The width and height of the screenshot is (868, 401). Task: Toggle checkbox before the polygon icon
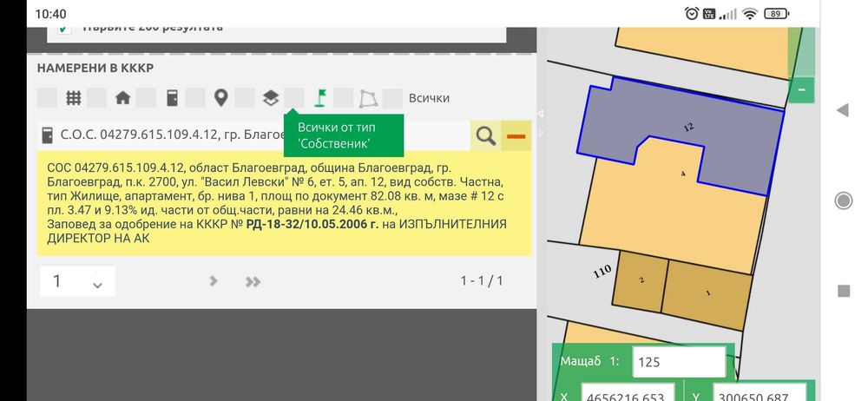[343, 98]
